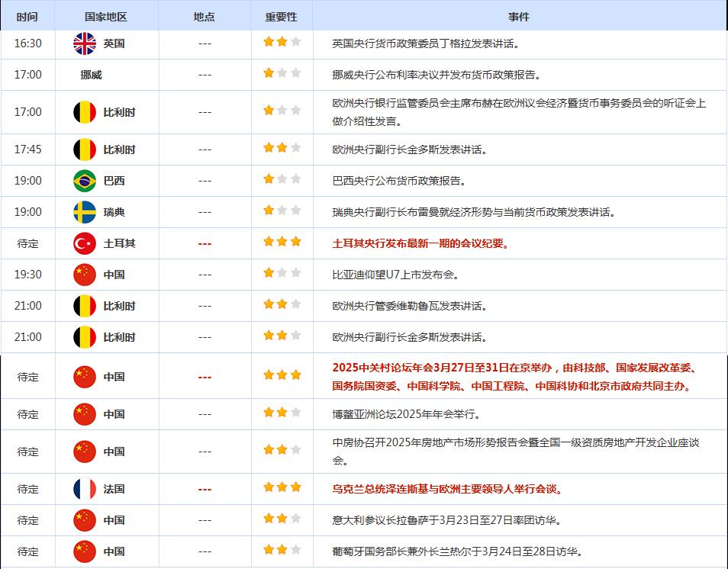Click the Turkey flag icon
728x569 pixels.
(x=85, y=243)
